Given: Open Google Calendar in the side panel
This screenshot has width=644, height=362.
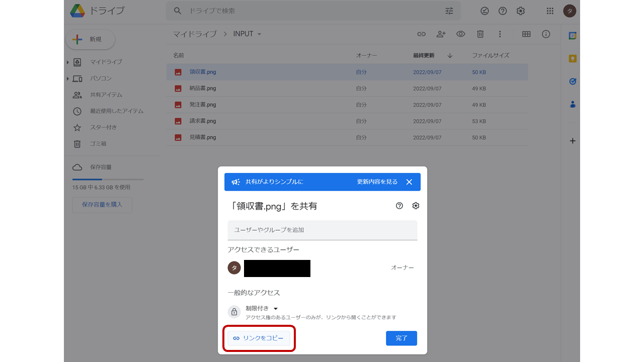Looking at the screenshot, I should tap(573, 36).
